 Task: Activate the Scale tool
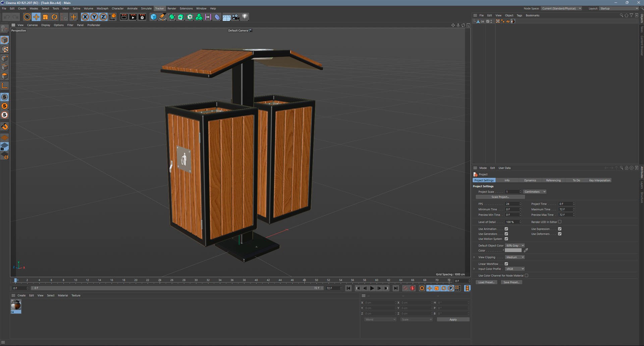(45, 17)
